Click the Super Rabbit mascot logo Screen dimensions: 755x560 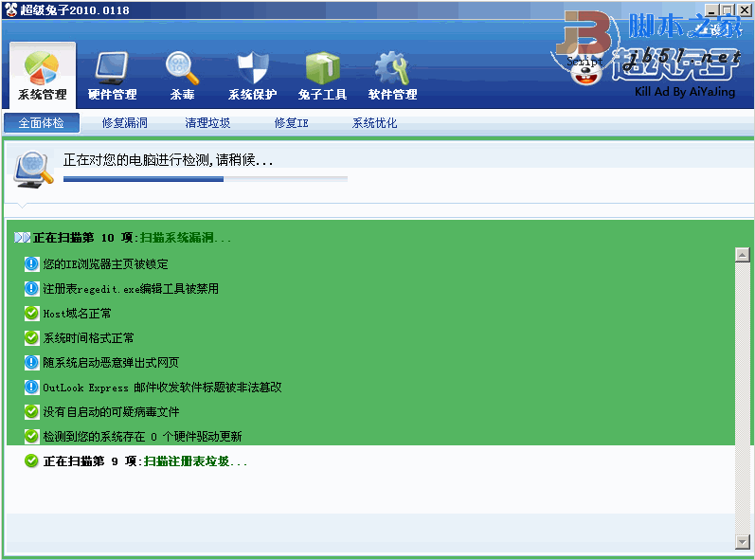click(x=586, y=70)
